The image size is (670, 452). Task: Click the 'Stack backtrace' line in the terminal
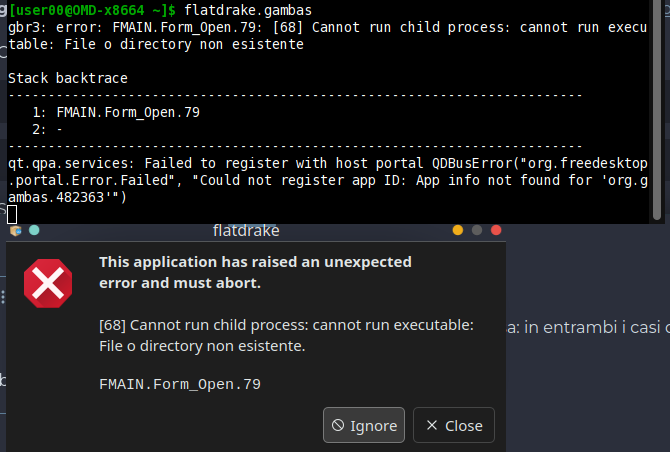(67, 78)
